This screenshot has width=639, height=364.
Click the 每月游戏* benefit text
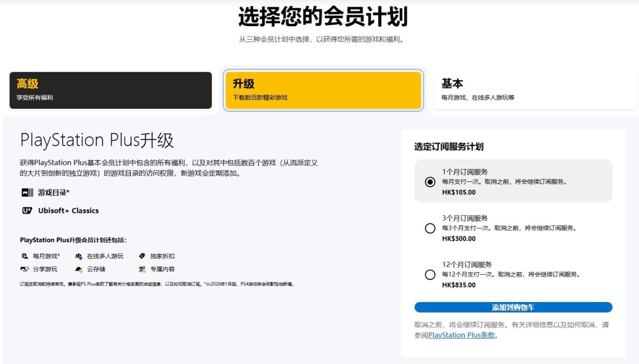coord(47,256)
